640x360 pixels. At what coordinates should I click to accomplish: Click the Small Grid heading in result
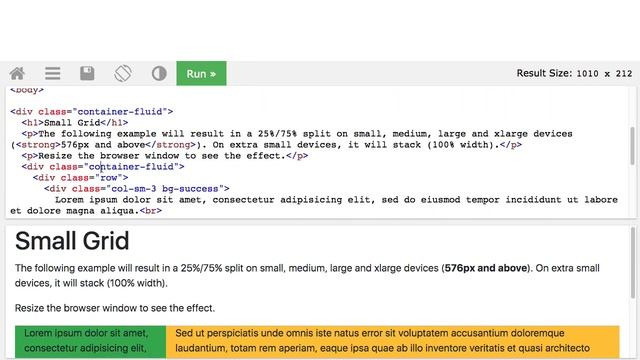(x=72, y=241)
